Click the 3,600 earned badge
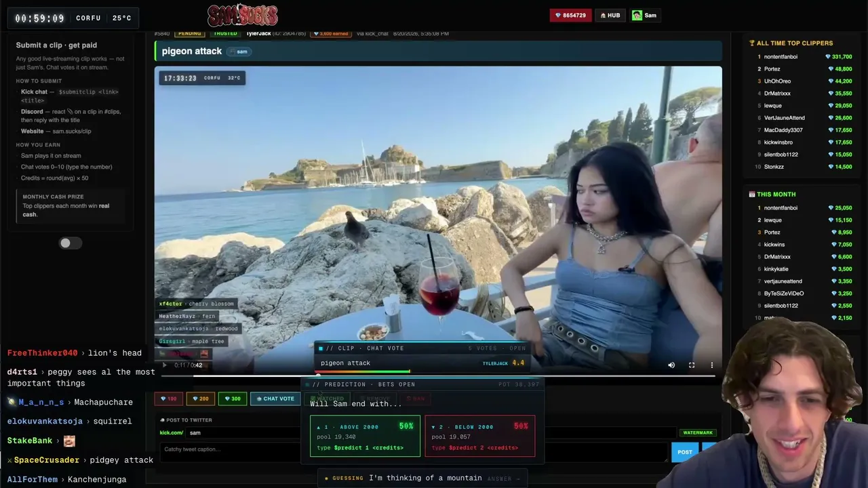Screen dimensions: 868x488 (x=331, y=33)
